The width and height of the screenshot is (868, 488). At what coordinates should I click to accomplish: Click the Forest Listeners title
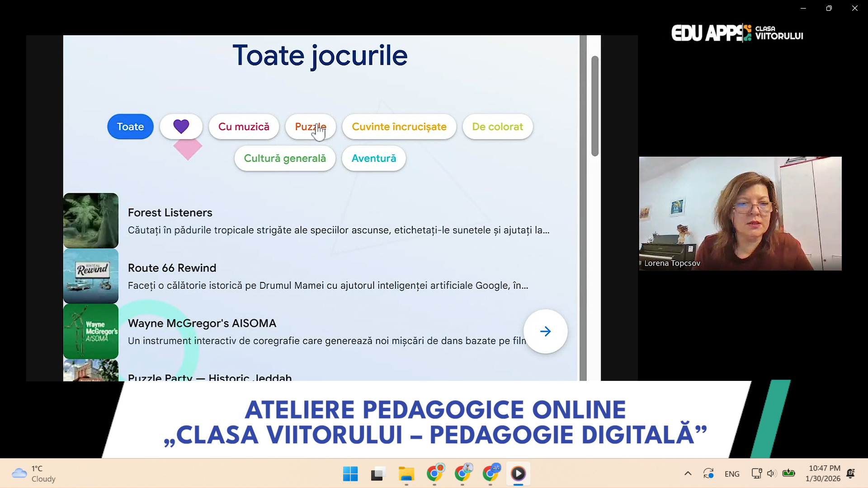coord(170,212)
